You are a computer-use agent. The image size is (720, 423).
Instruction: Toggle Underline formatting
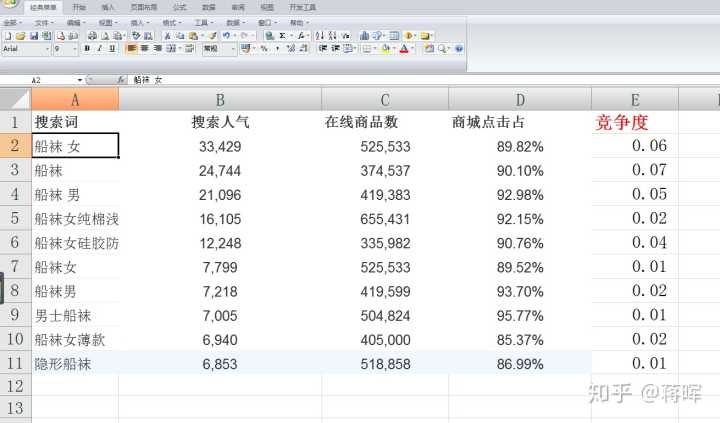111,48
